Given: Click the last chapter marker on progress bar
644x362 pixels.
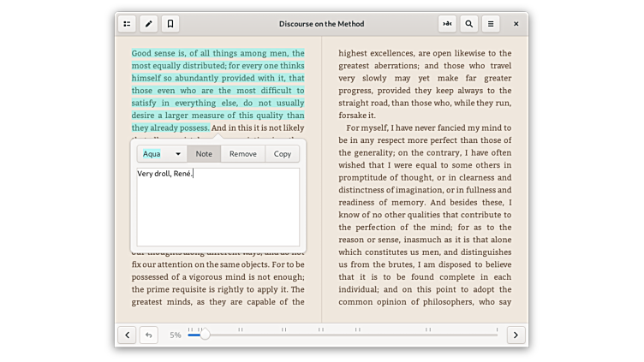Looking at the screenshot, I should click(497, 329).
